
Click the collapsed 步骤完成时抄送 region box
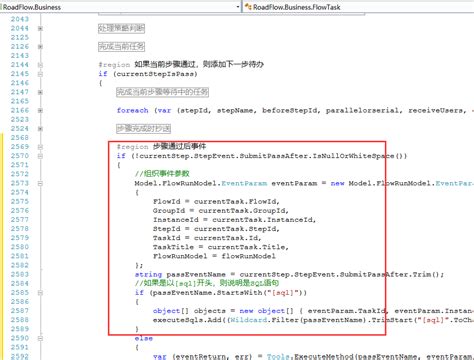[144, 128]
